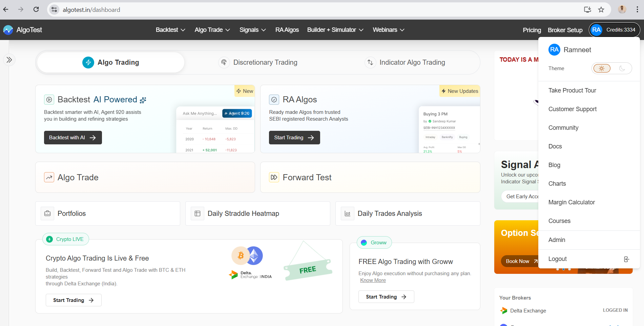
Task: Reload the page using browser refresh icon
Action: click(36, 9)
